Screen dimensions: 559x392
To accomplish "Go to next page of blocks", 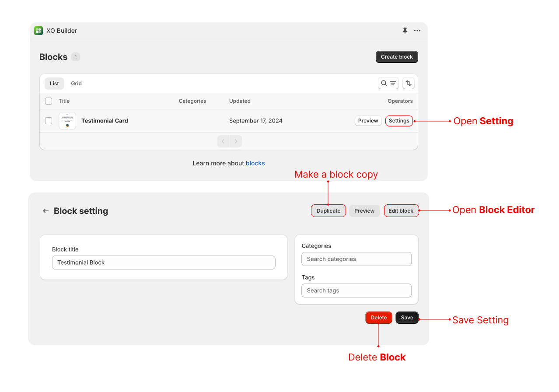I will point(236,141).
